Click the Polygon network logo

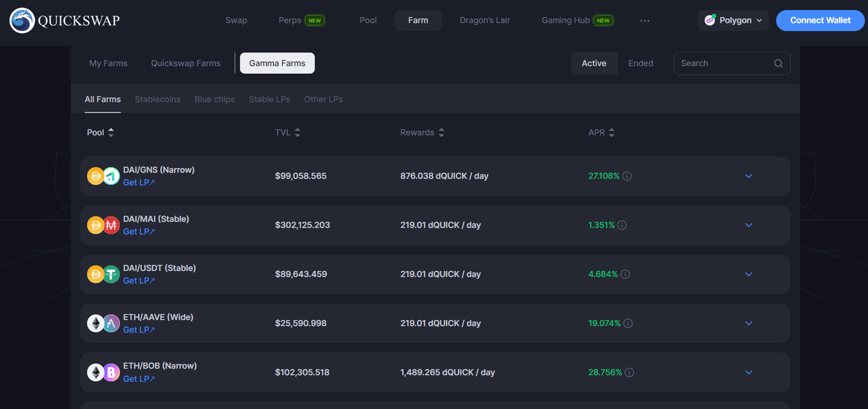pyautogui.click(x=710, y=20)
